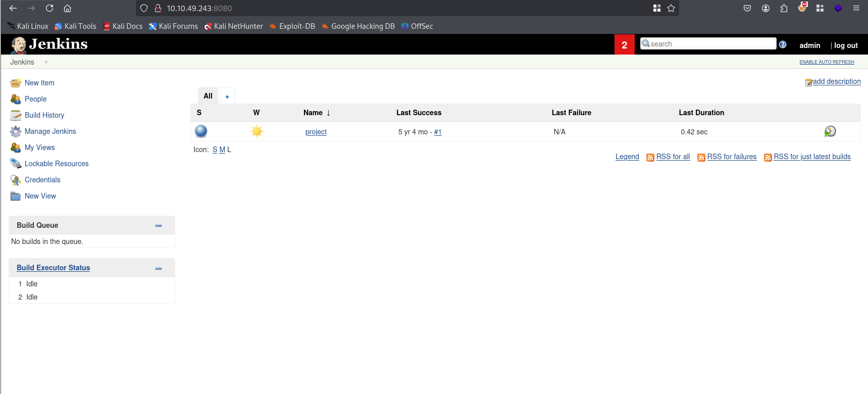
Task: Click the search help question icon
Action: click(x=783, y=44)
